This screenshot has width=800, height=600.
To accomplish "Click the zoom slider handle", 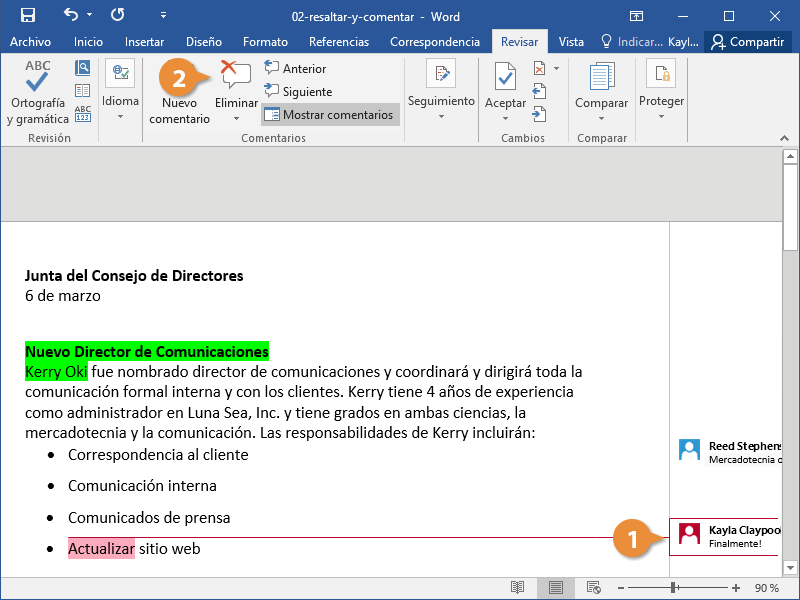I will [x=675, y=587].
